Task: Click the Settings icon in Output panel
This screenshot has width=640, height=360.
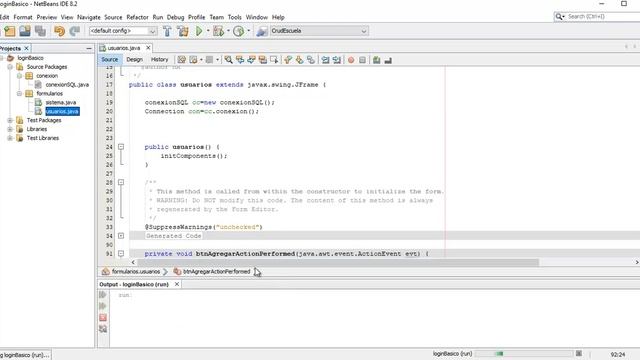Action: click(x=103, y=329)
